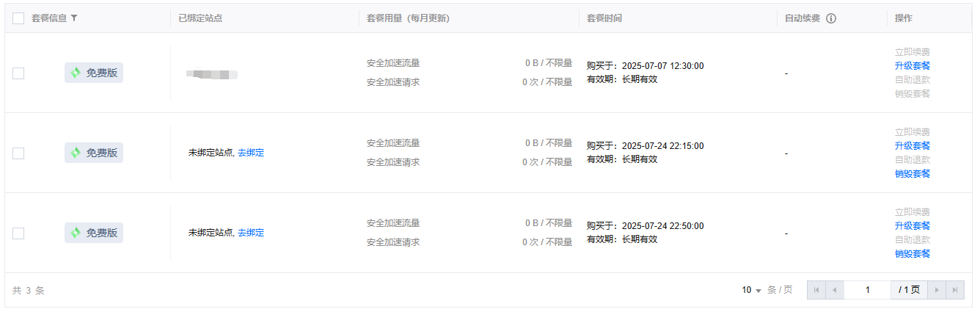Check the third row's checkbox

[x=18, y=233]
